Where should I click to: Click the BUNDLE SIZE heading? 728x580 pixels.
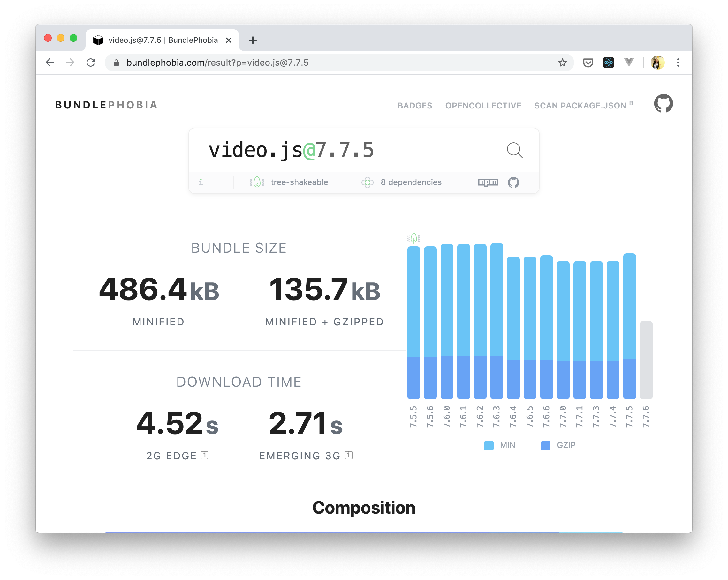click(x=239, y=248)
